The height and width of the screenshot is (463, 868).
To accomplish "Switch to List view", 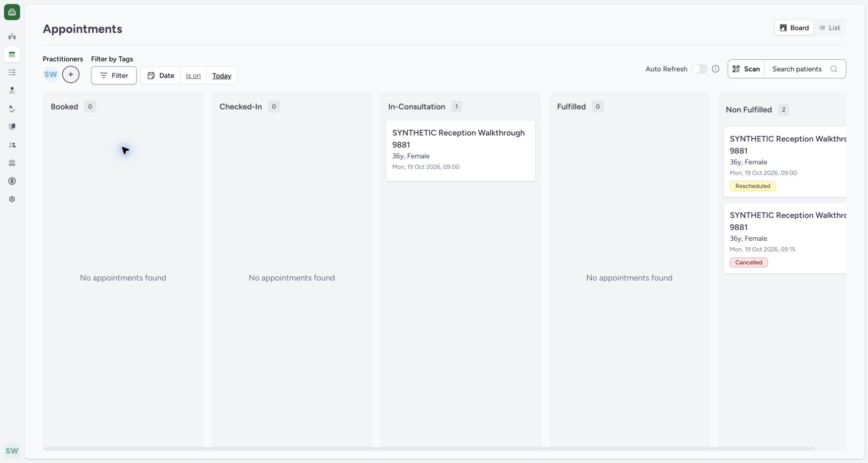I will pyautogui.click(x=829, y=28).
